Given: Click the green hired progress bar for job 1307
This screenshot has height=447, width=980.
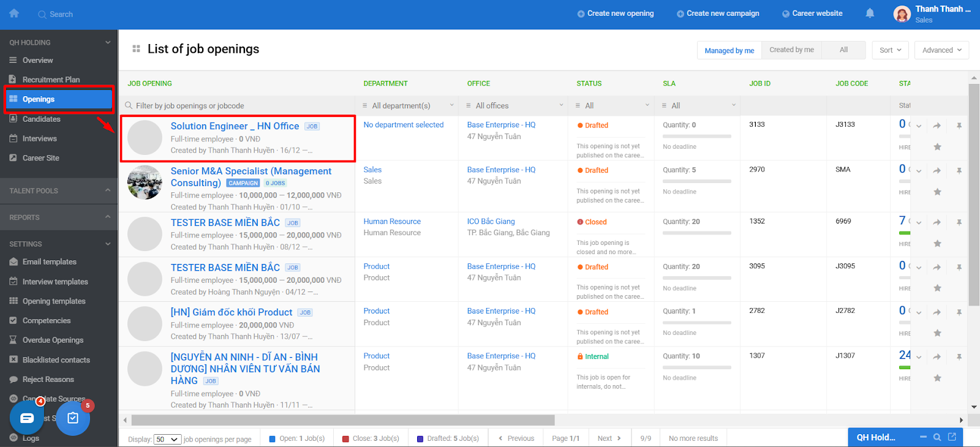Looking at the screenshot, I should [905, 367].
